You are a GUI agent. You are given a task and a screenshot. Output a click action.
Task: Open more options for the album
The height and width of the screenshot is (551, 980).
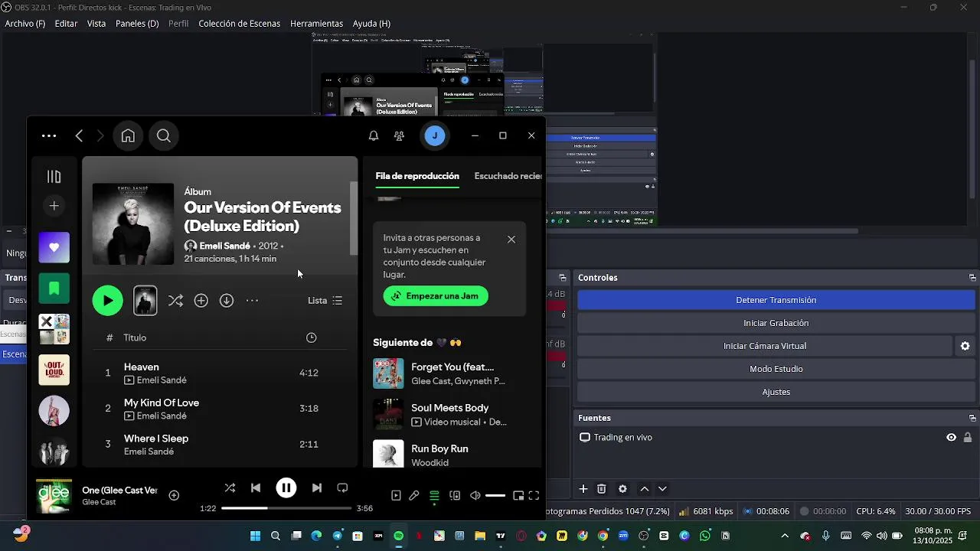pos(252,301)
